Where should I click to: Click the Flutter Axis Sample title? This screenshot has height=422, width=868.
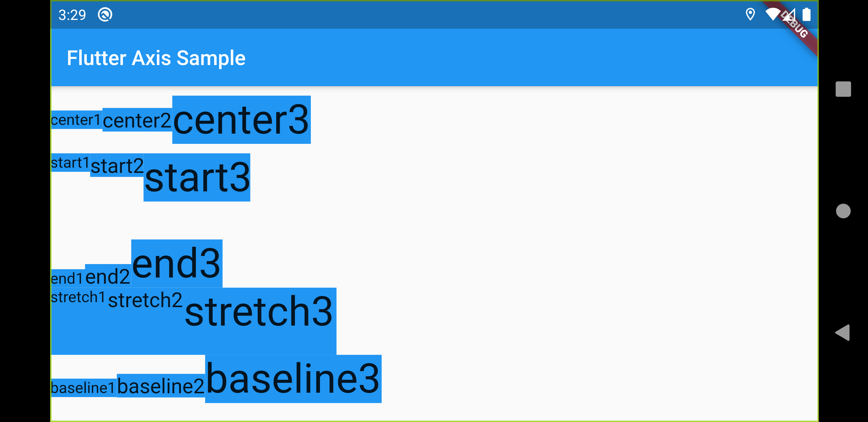coord(156,58)
